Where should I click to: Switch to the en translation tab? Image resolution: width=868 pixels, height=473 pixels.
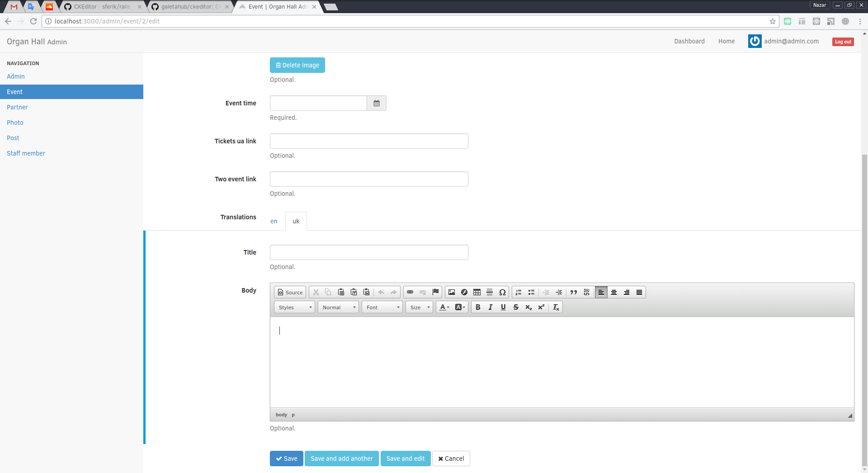(x=274, y=221)
